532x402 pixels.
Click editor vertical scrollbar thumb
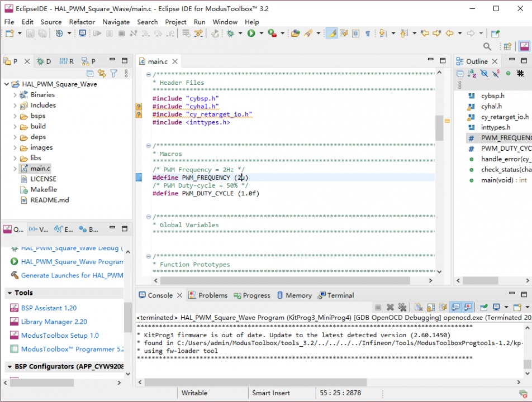(439, 128)
